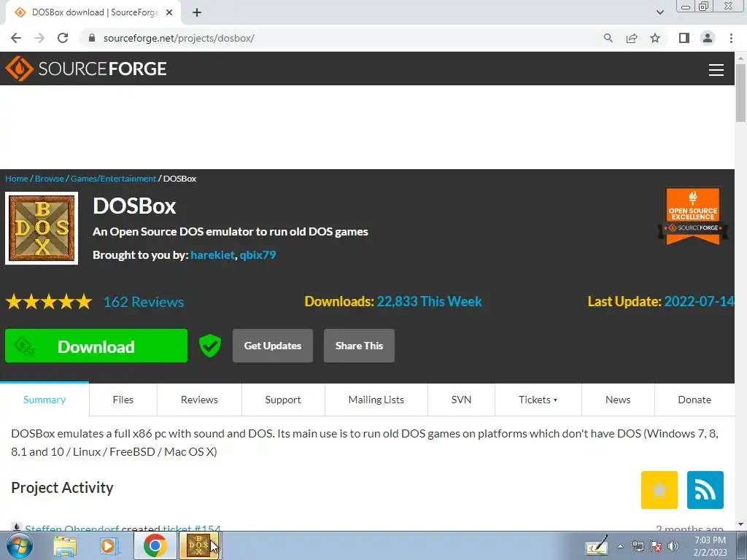Click the Games/Entertainment breadcrumb link
Image resolution: width=747 pixels, height=560 pixels.
113,179
